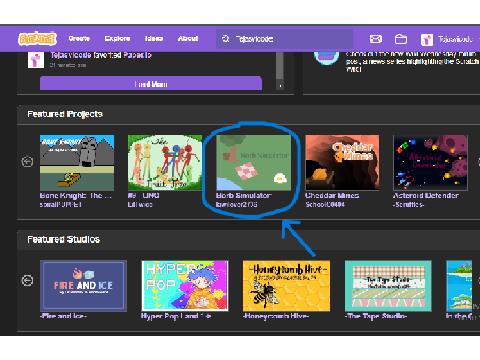Open the Borb Simulator project thumbnail

[253, 163]
